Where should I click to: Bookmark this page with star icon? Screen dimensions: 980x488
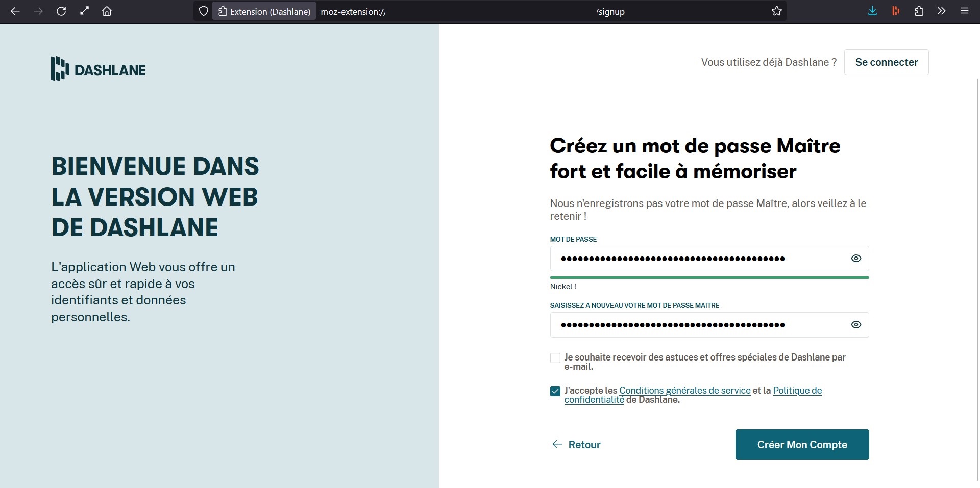[776, 11]
